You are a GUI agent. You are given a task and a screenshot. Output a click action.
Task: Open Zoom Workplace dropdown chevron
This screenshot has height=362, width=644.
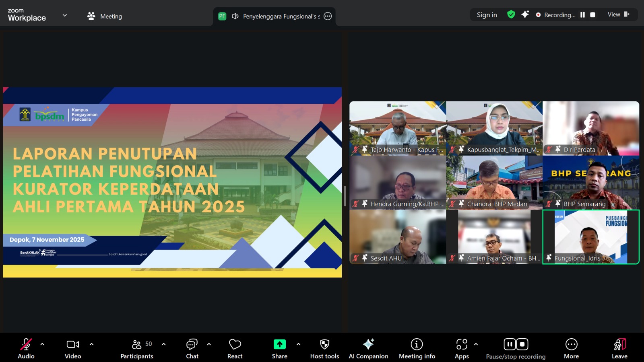65,15
